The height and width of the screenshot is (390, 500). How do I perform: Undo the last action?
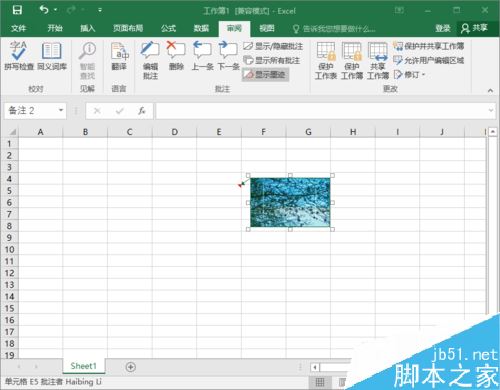44,10
